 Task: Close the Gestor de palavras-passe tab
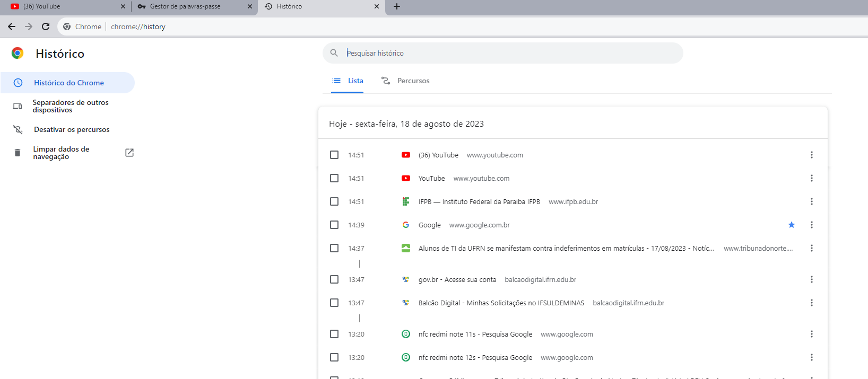click(250, 6)
